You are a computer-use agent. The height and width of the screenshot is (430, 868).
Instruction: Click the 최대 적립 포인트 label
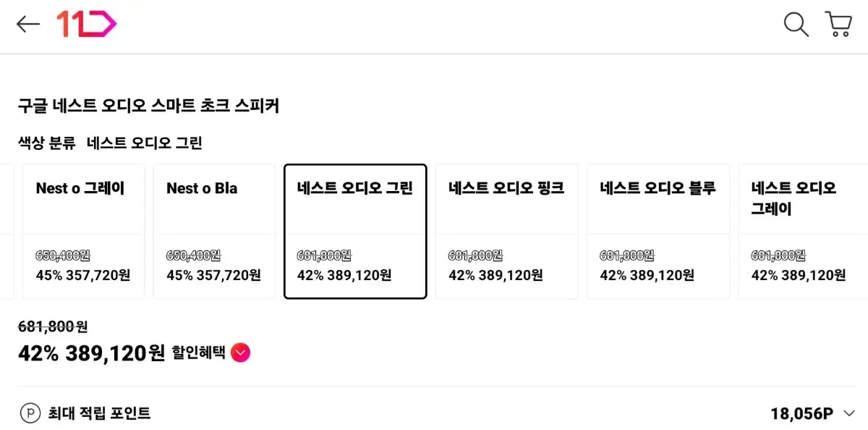point(99,413)
